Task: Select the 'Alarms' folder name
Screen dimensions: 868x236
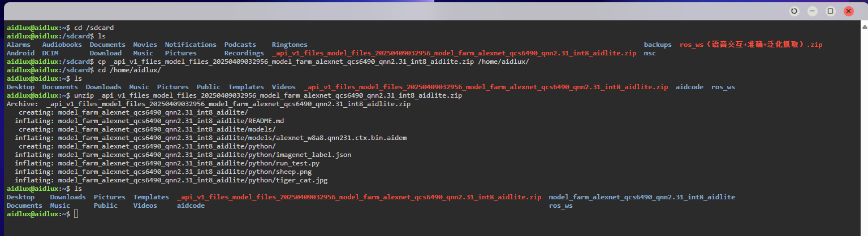Action: 19,45
